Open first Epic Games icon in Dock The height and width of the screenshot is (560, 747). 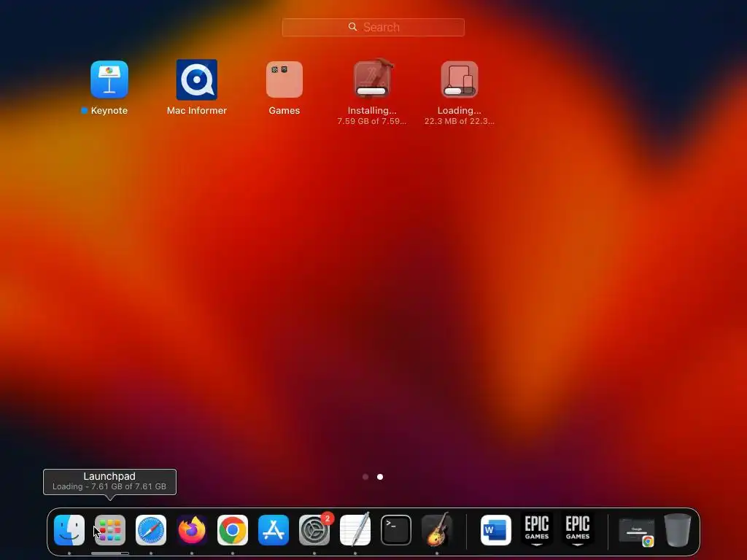point(537,530)
